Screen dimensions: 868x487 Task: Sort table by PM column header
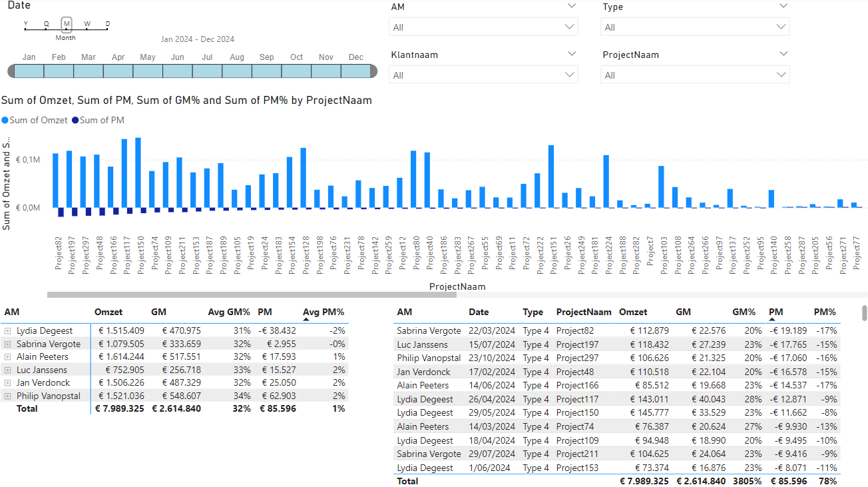click(776, 312)
